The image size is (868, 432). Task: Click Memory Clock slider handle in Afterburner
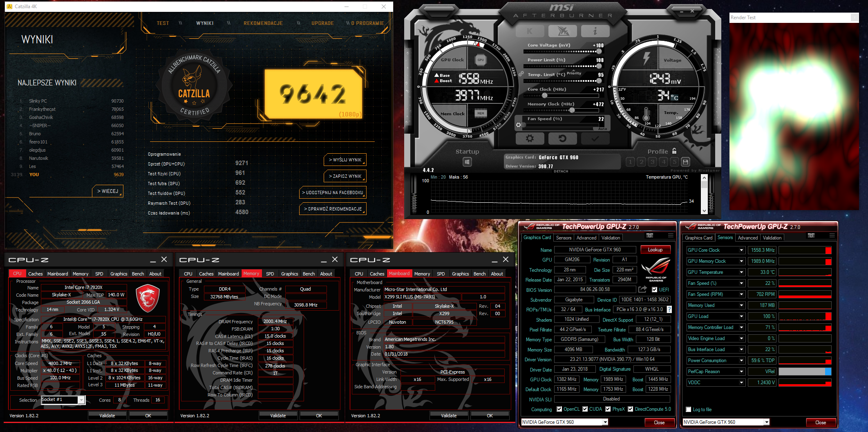[572, 110]
